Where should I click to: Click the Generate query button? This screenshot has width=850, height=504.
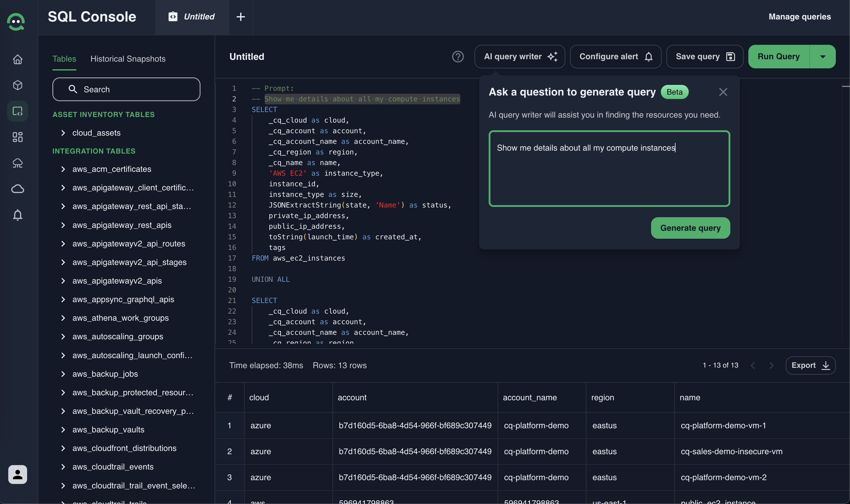[690, 228]
